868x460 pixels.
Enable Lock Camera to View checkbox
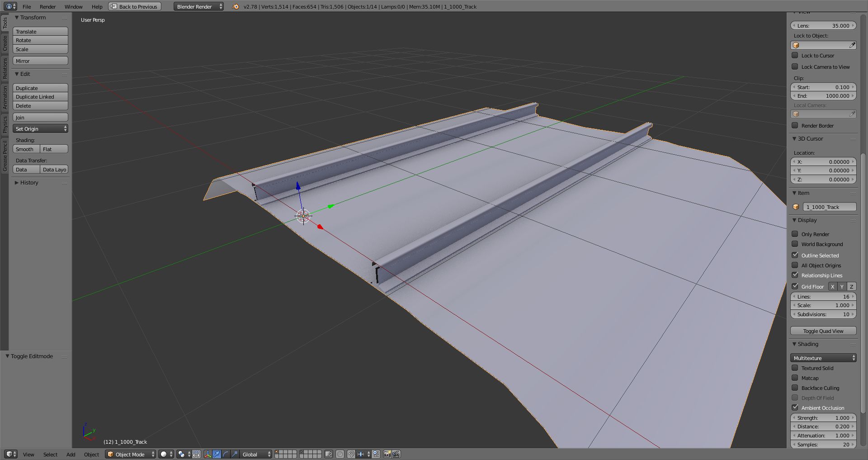(795, 66)
